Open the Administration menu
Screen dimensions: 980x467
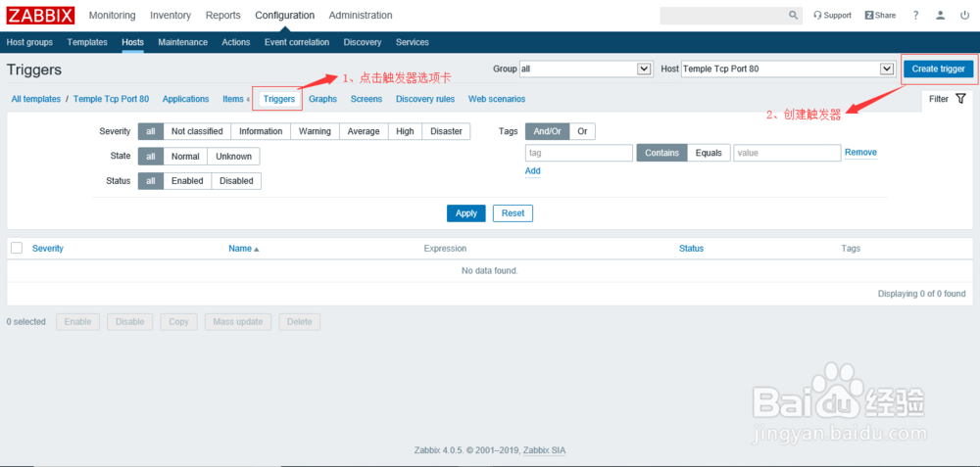pyautogui.click(x=361, y=16)
